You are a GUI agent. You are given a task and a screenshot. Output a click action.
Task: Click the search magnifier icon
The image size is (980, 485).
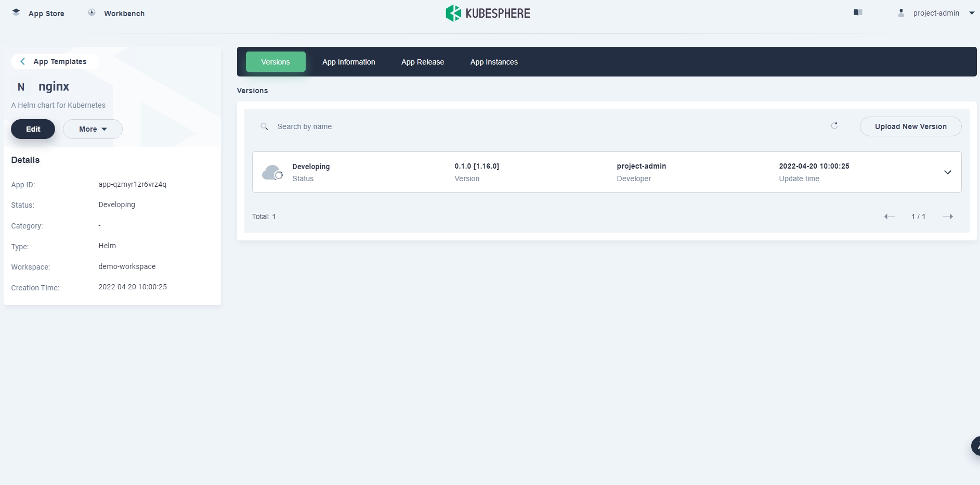point(264,126)
